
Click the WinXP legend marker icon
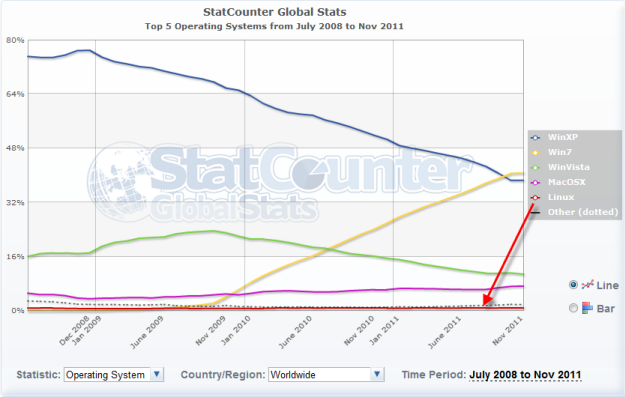coord(535,138)
